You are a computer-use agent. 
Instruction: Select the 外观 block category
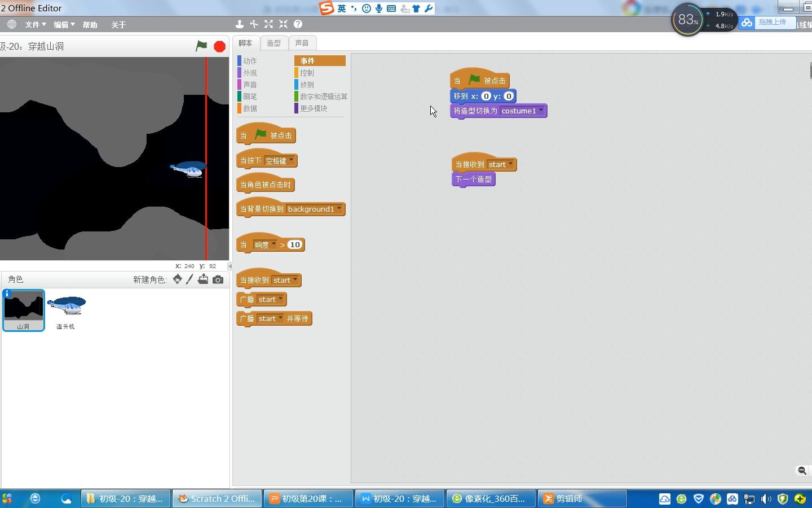[250, 72]
